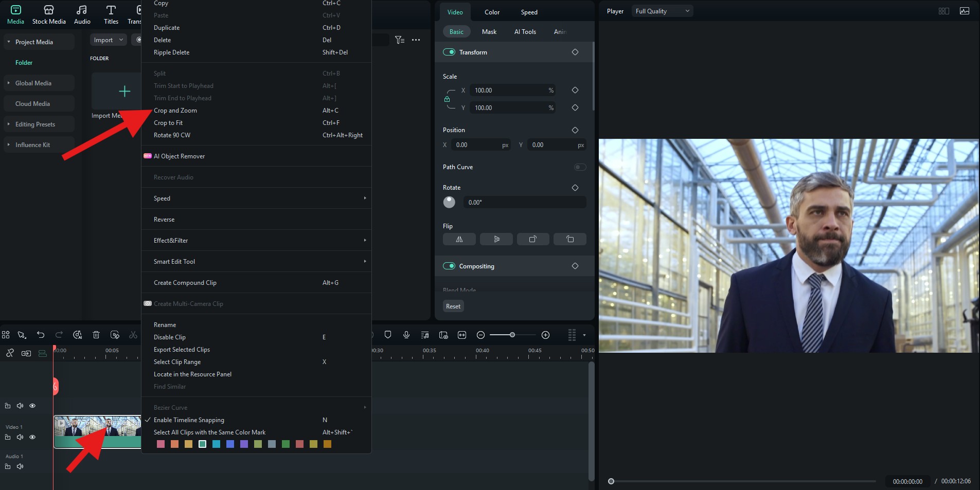Click the filter sort icon in media panel
980x490 pixels.
(x=400, y=40)
